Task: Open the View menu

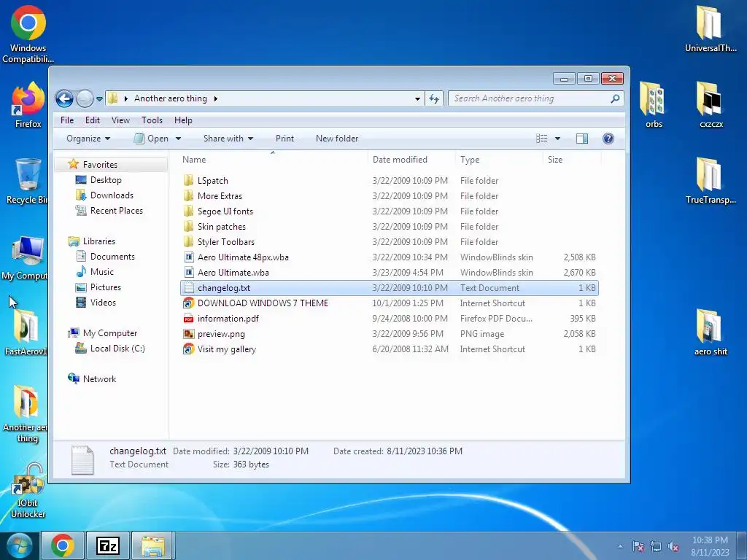Action: [x=120, y=120]
